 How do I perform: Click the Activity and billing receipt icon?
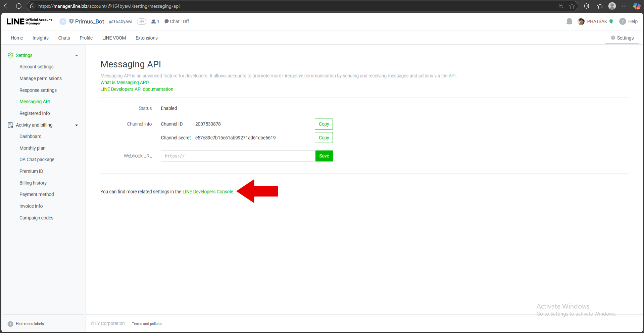(10, 125)
